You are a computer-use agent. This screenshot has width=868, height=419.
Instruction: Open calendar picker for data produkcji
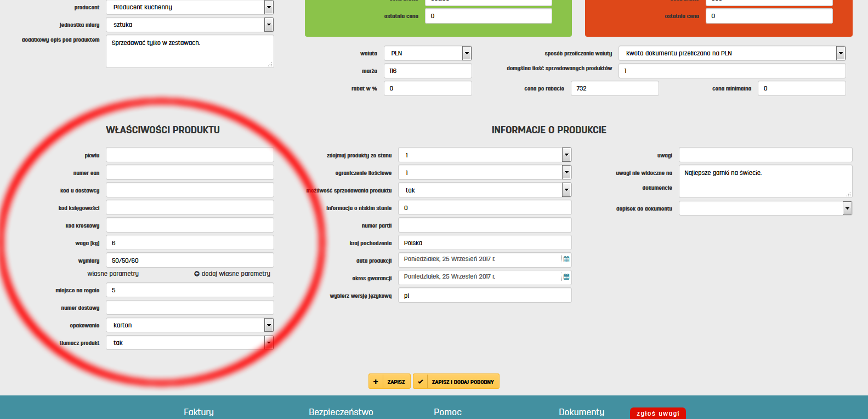(x=566, y=259)
